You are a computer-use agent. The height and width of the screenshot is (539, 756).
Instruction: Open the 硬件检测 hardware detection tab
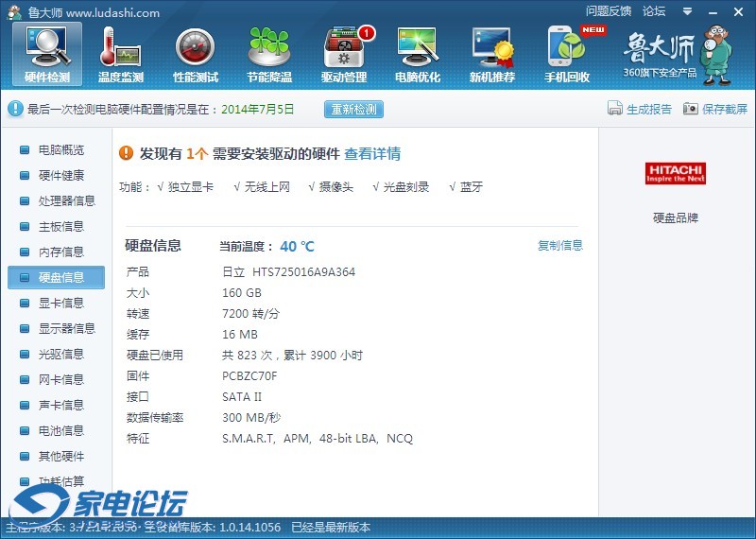[x=46, y=53]
